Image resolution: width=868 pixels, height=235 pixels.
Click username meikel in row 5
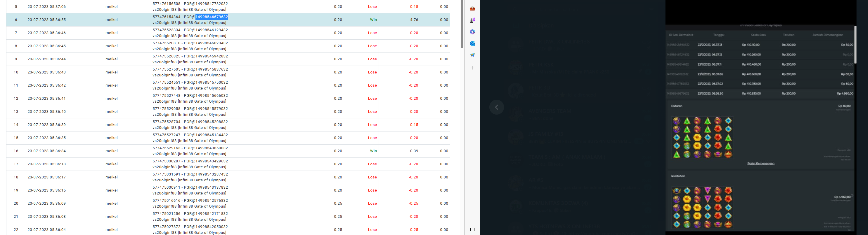pos(112,7)
